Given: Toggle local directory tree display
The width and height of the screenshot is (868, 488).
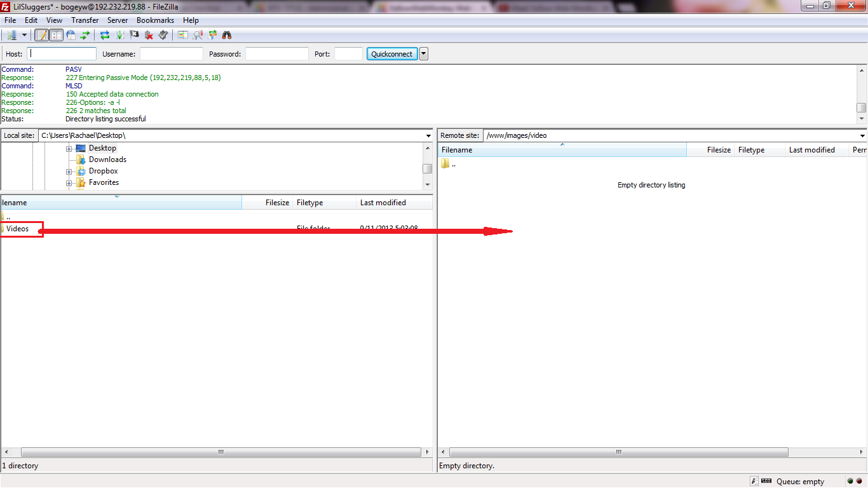Looking at the screenshot, I should click(57, 36).
